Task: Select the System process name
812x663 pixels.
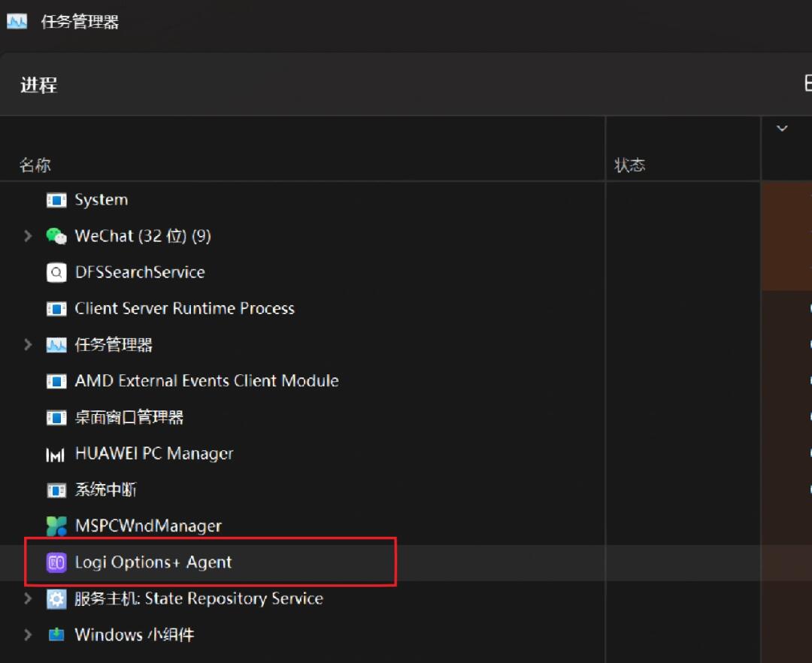Action: (101, 200)
